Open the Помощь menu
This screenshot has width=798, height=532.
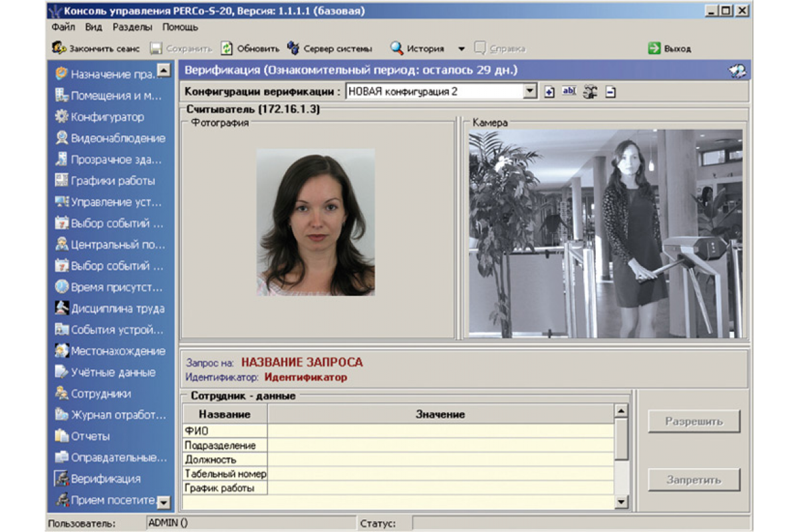(x=180, y=27)
